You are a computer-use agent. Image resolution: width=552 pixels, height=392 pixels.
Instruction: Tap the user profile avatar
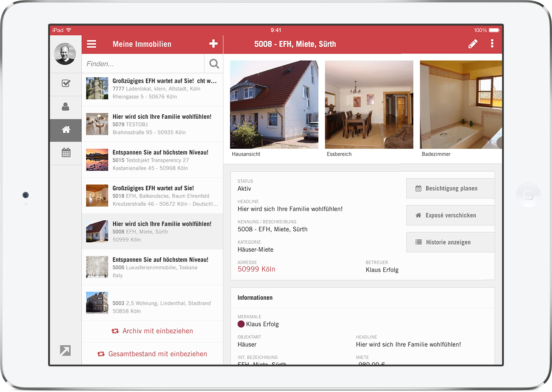65,54
